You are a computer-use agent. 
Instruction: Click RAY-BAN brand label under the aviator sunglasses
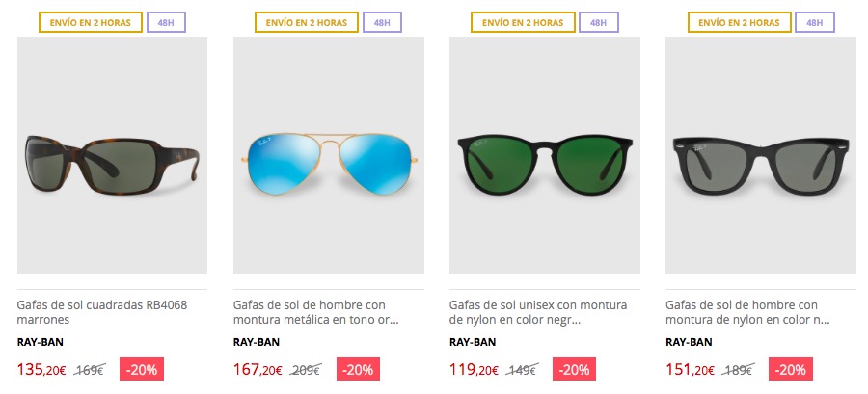pos(257,342)
